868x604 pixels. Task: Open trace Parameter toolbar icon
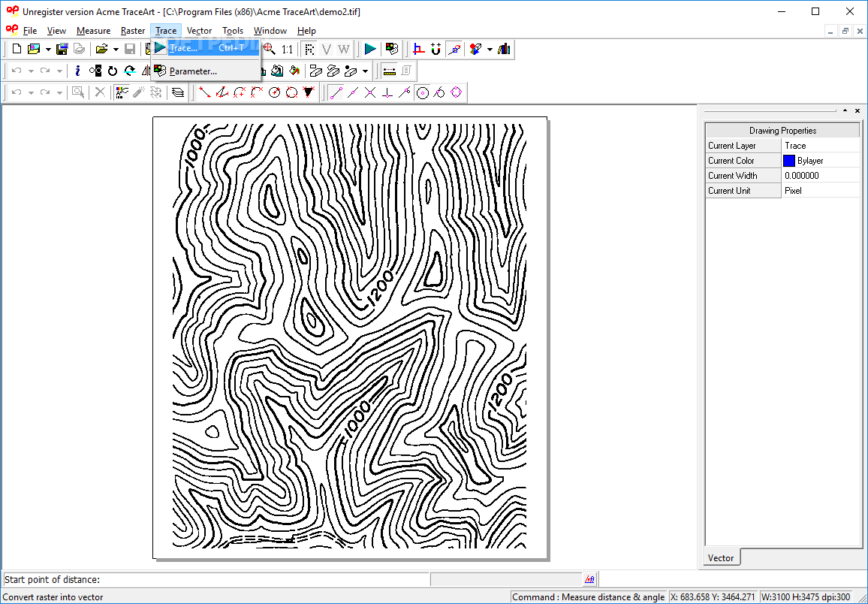[x=392, y=50]
